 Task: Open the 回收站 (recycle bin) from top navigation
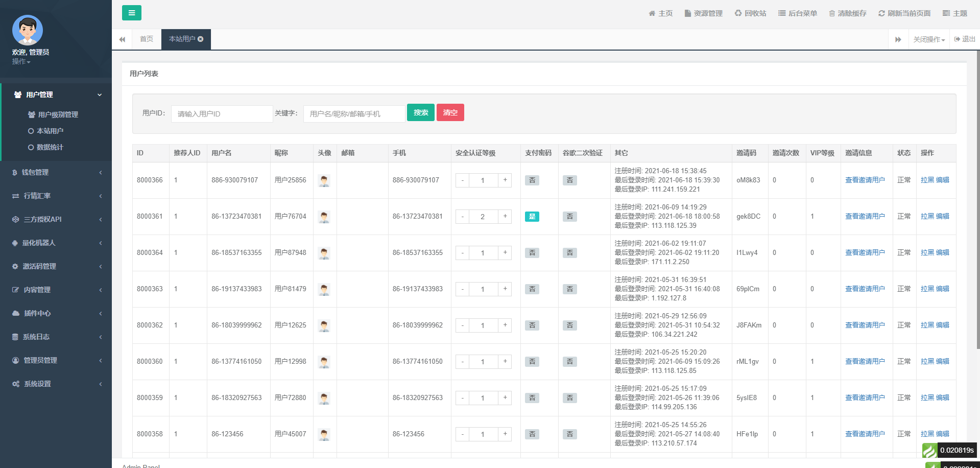pyautogui.click(x=750, y=13)
